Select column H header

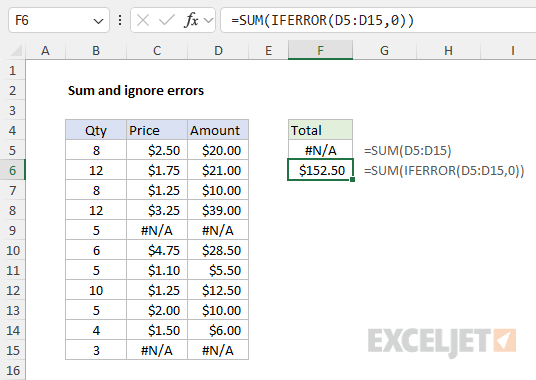(x=448, y=51)
